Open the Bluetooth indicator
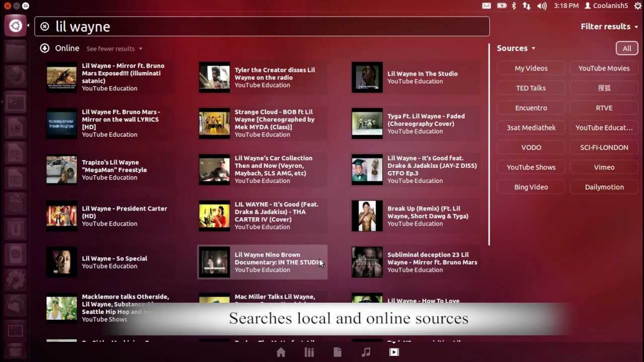 [x=514, y=6]
